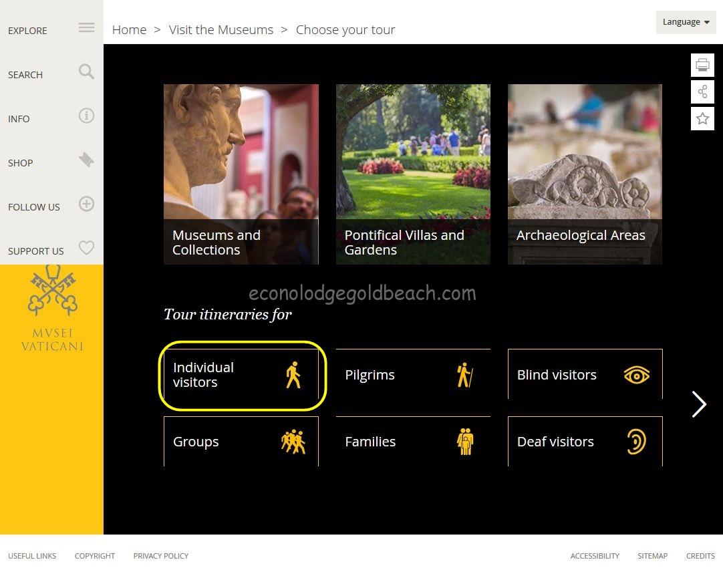The image size is (723, 588).
Task: Click the star favorite icon
Action: [702, 119]
